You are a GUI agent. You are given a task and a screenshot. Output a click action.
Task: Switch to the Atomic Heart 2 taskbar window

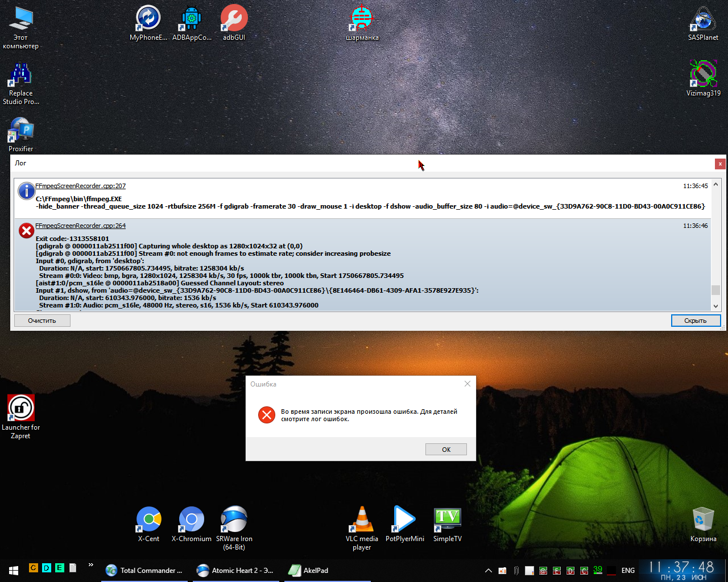pos(235,570)
